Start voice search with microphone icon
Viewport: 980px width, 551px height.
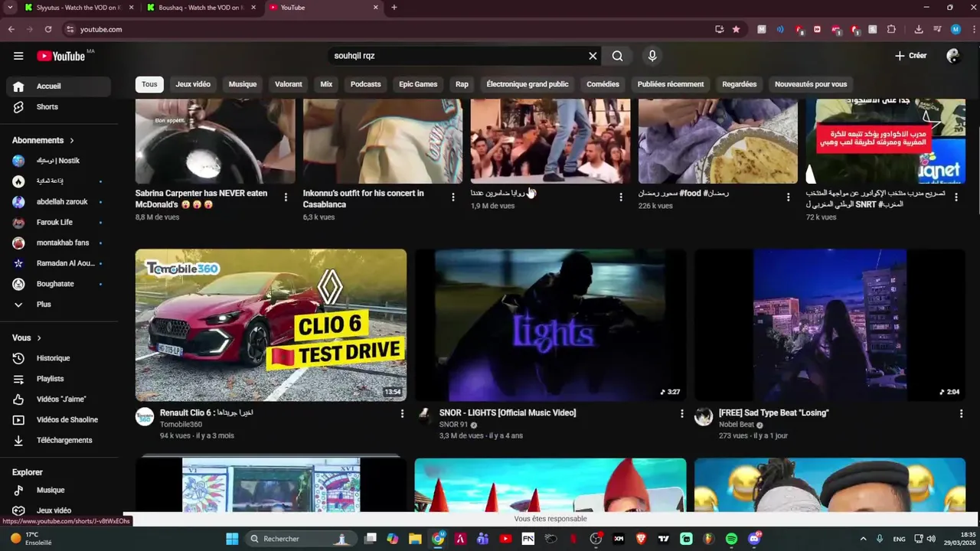pyautogui.click(x=652, y=56)
